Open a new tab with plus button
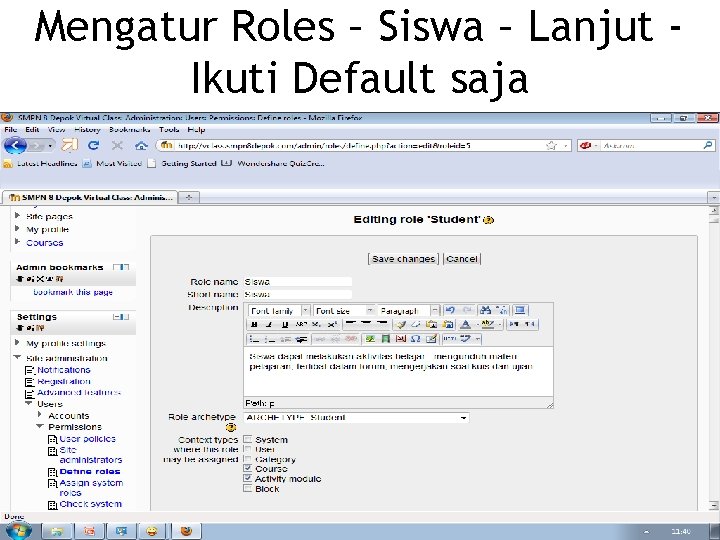Image resolution: width=720 pixels, height=540 pixels. point(189,197)
